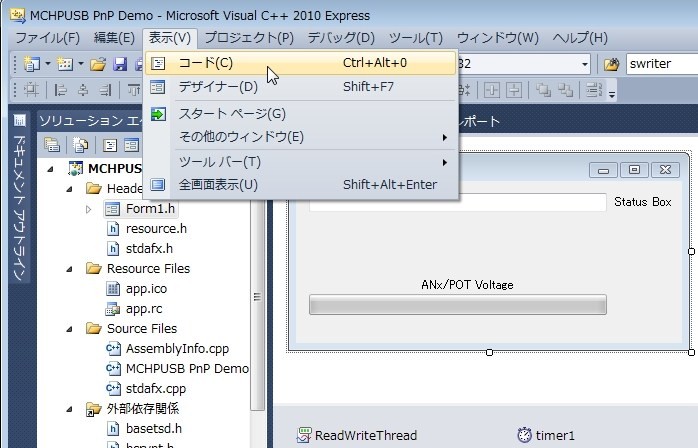Click Solution Explorer's View Designer icon

pos(131,145)
